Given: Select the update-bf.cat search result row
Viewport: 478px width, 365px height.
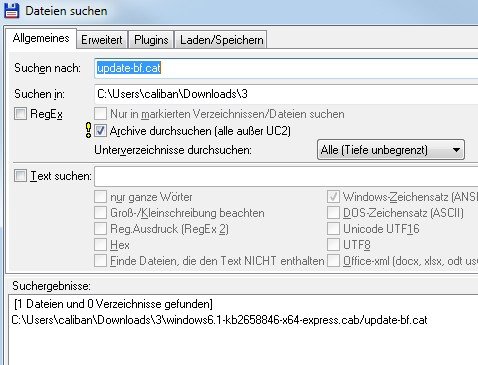Looking at the screenshot, I should 219,320.
